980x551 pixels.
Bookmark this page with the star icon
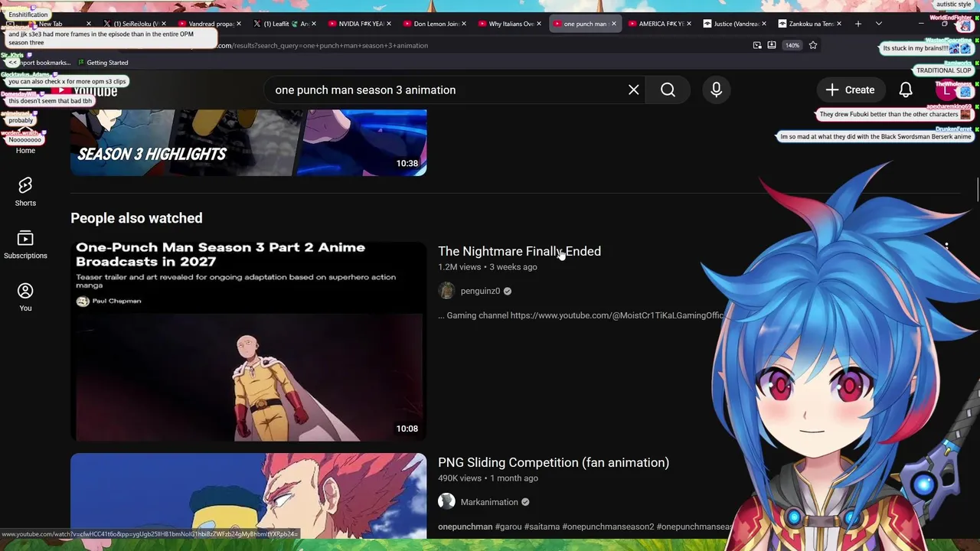pos(813,45)
